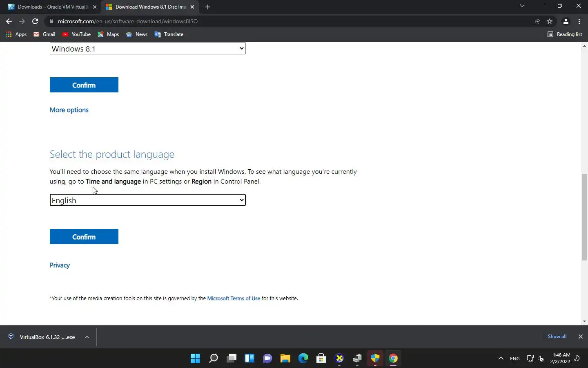
Task: Open the Reading list
Action: pyautogui.click(x=565, y=34)
